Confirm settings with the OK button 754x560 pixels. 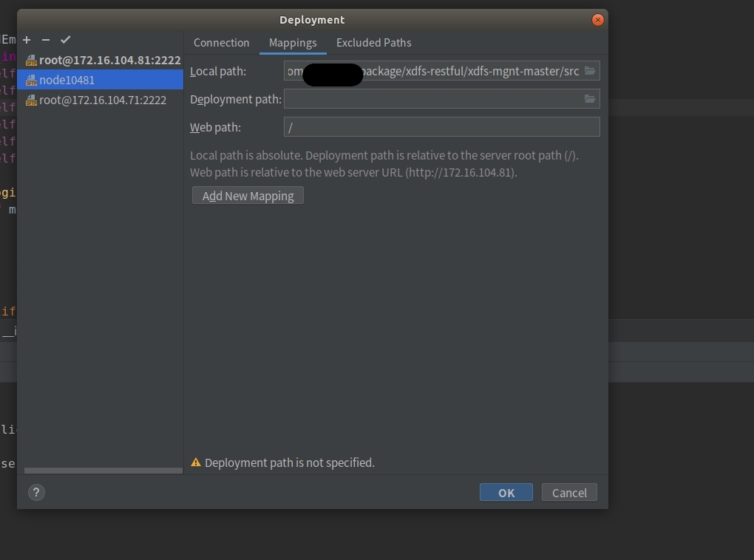pos(506,492)
